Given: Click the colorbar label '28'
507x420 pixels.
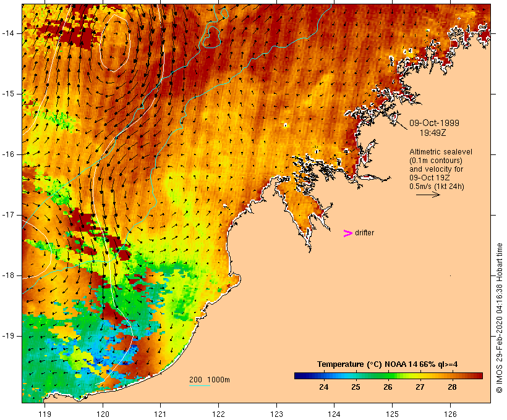Looking at the screenshot, I should point(452,387).
